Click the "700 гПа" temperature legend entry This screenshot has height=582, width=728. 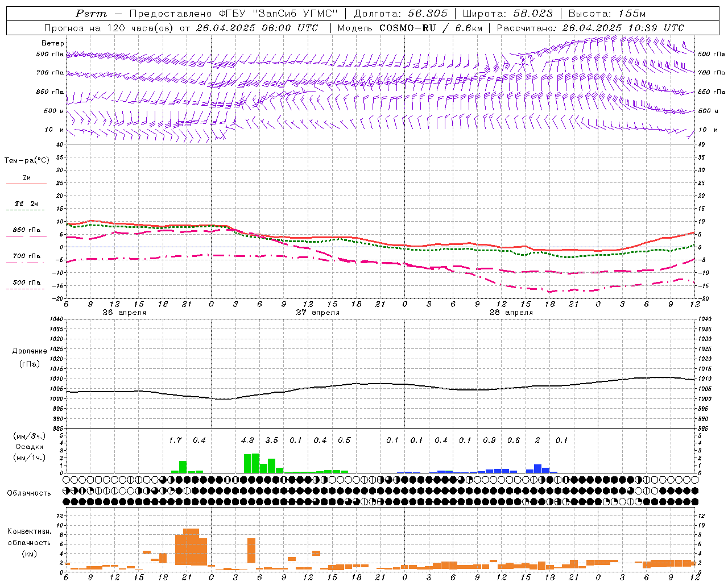tap(26, 259)
